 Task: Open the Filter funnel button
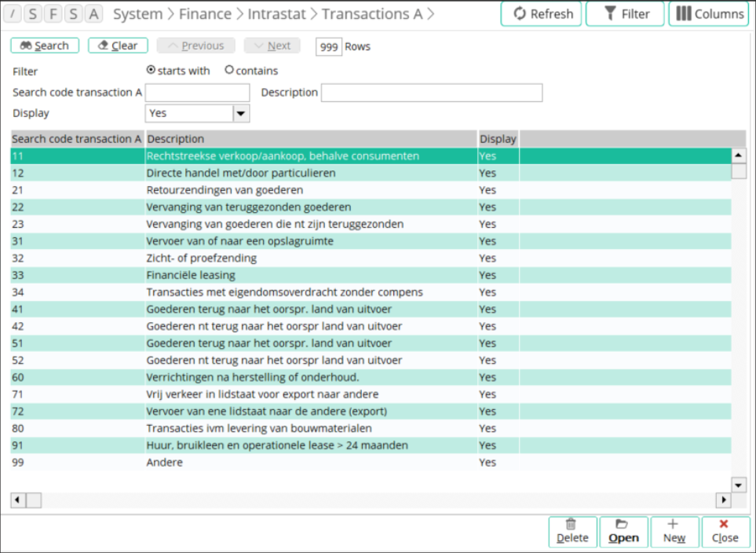[x=625, y=14]
